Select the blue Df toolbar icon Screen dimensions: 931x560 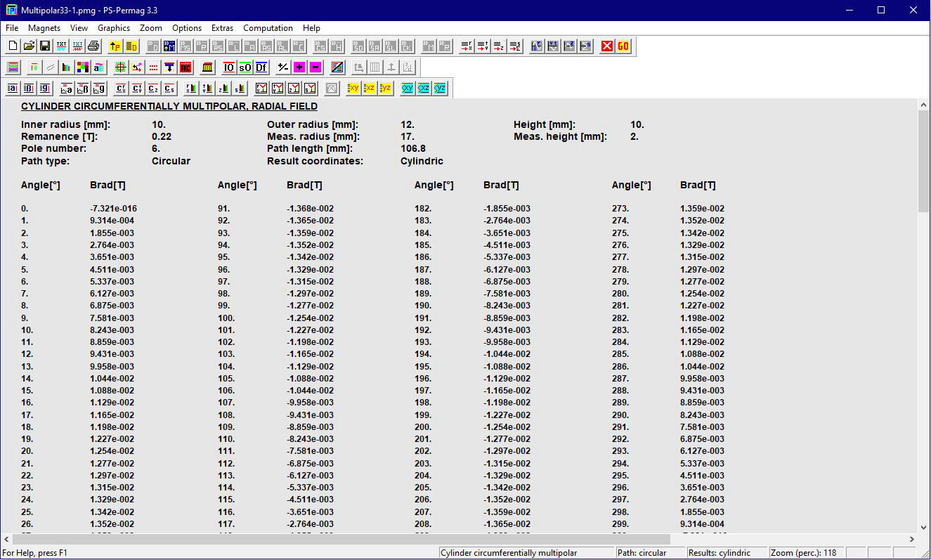261,67
